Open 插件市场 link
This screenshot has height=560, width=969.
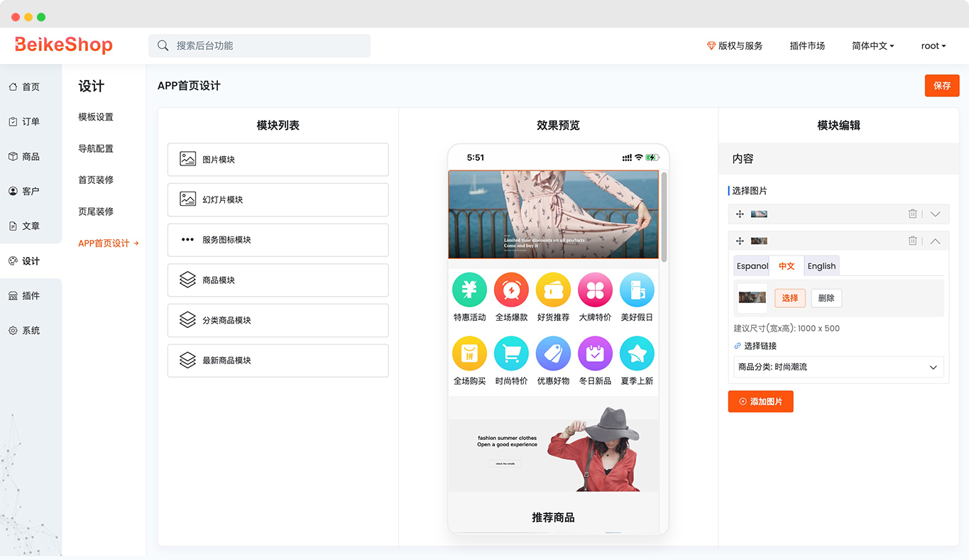(x=807, y=45)
